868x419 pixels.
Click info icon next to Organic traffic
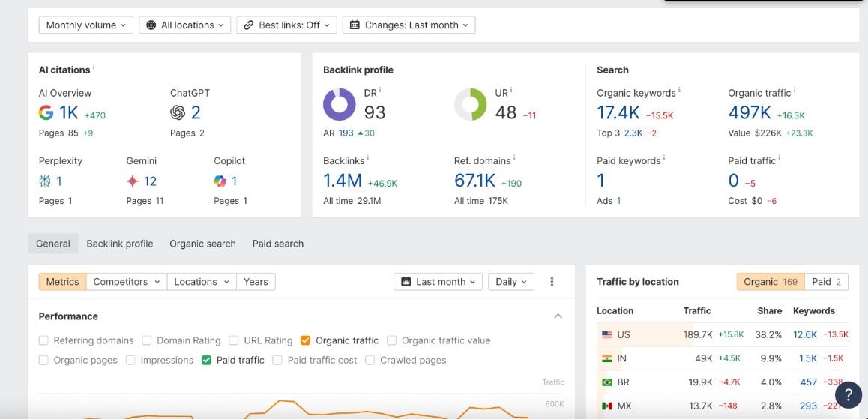795,90
